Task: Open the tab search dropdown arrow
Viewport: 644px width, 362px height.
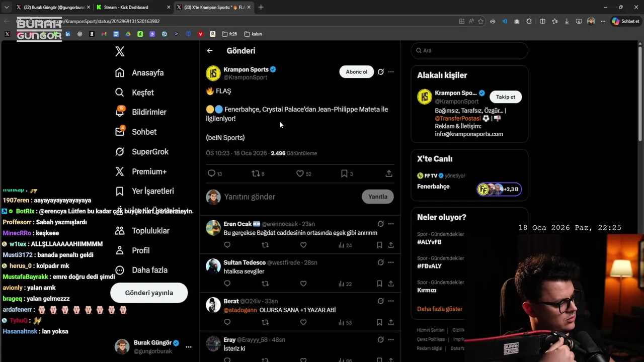Action: [6, 7]
